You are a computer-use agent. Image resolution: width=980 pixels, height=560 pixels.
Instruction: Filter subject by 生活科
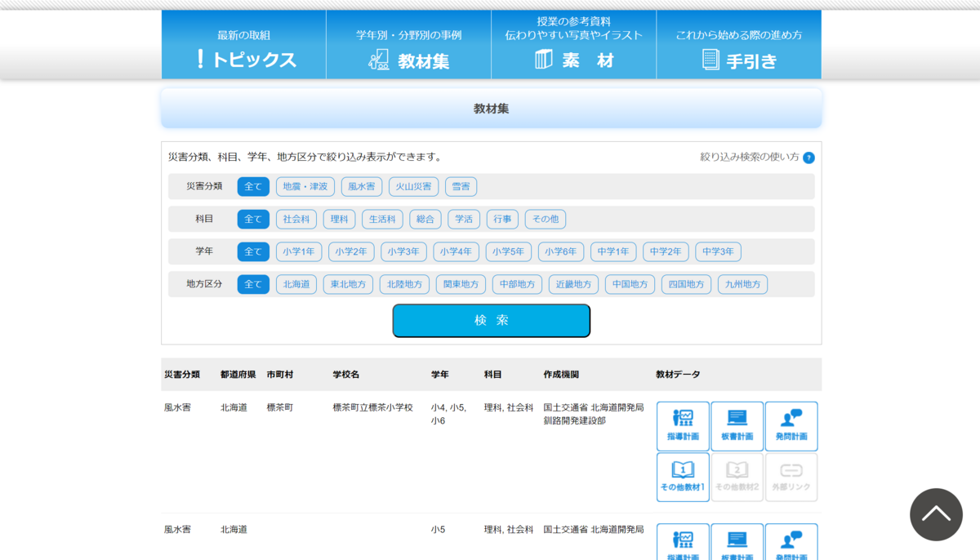point(382,219)
